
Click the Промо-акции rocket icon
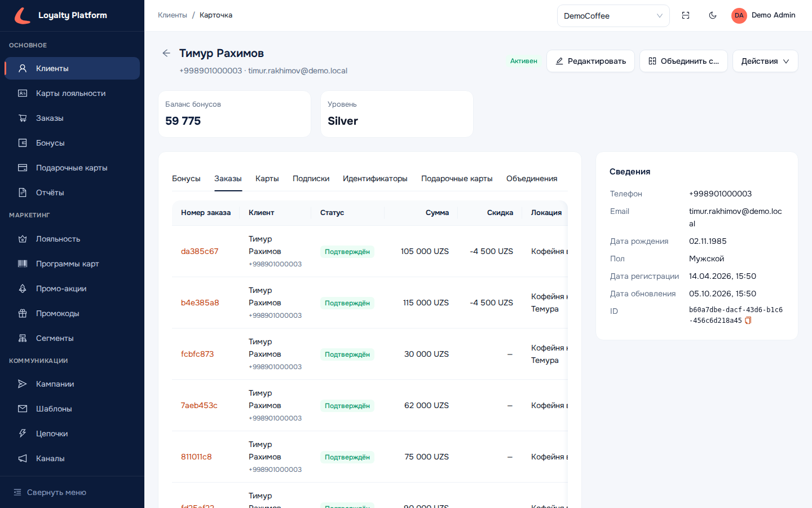(23, 288)
